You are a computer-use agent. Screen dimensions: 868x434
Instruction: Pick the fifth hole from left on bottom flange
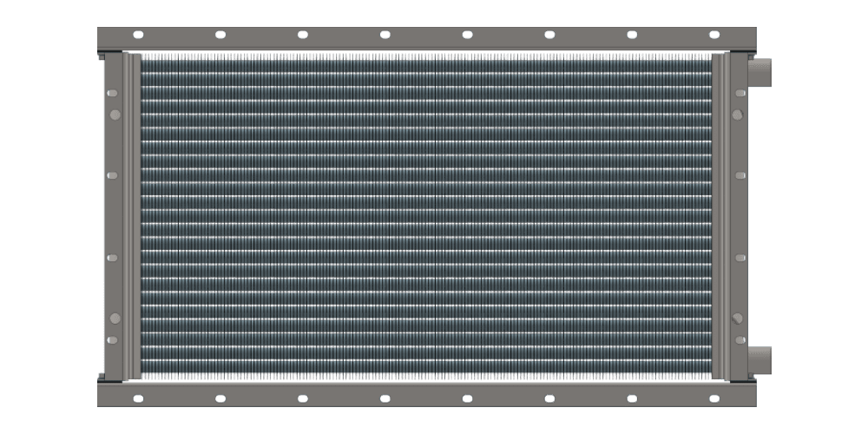pos(467,398)
